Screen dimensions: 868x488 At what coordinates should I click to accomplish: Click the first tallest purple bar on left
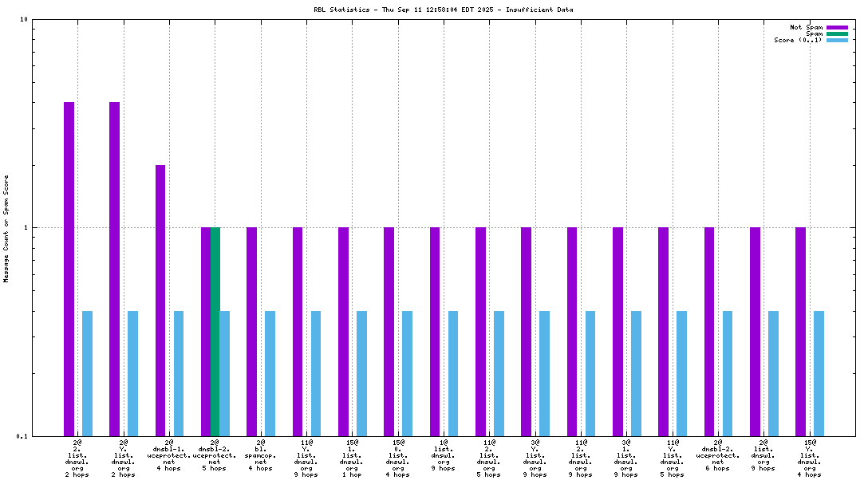[69, 269]
